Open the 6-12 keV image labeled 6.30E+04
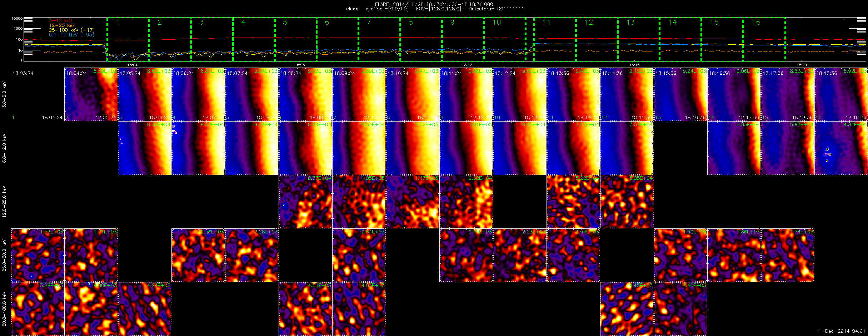The width and height of the screenshot is (868, 336). (x=145, y=148)
